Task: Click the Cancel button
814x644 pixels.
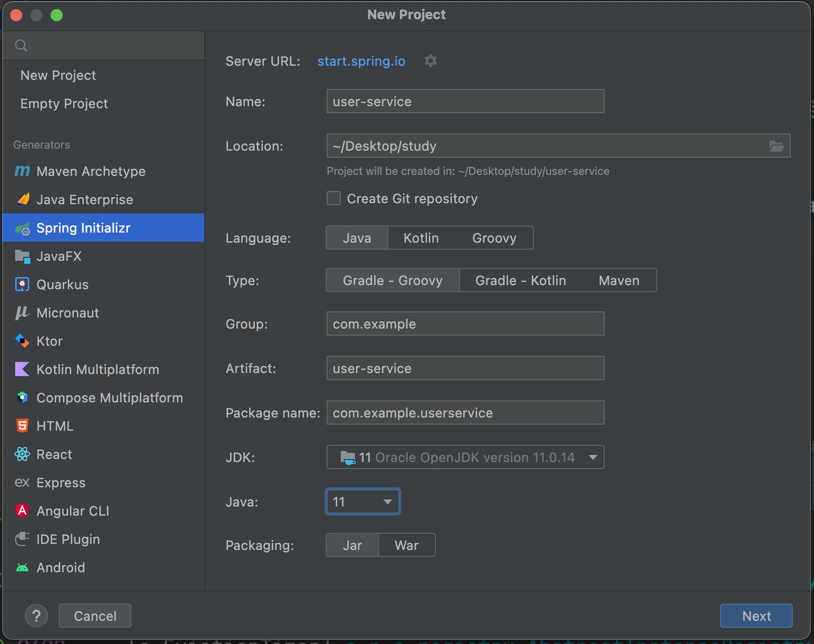Action: click(95, 616)
